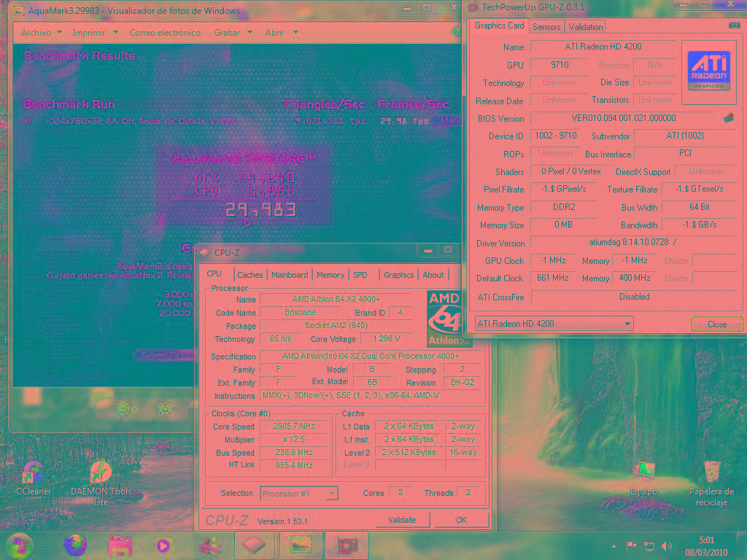Click the volume speaker tray icon
This screenshot has height=560, width=747.
coord(667,545)
